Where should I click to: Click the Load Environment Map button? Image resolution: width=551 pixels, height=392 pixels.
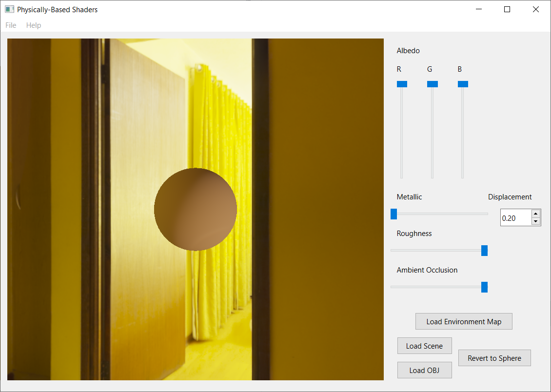[x=464, y=321]
